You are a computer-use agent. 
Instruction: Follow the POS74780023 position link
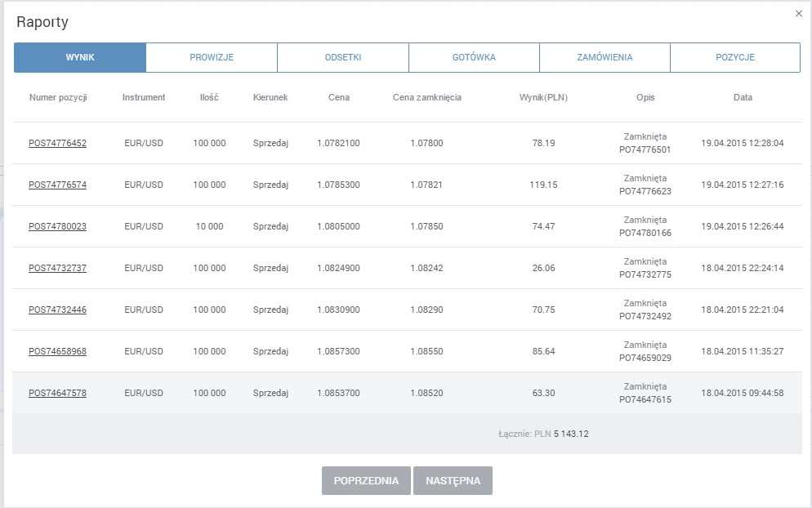57,226
